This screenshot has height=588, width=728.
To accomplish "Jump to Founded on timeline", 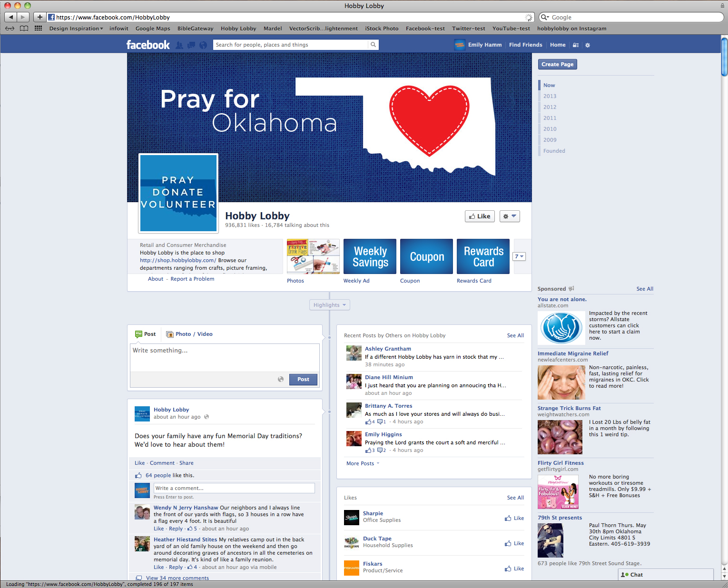I will click(x=554, y=151).
